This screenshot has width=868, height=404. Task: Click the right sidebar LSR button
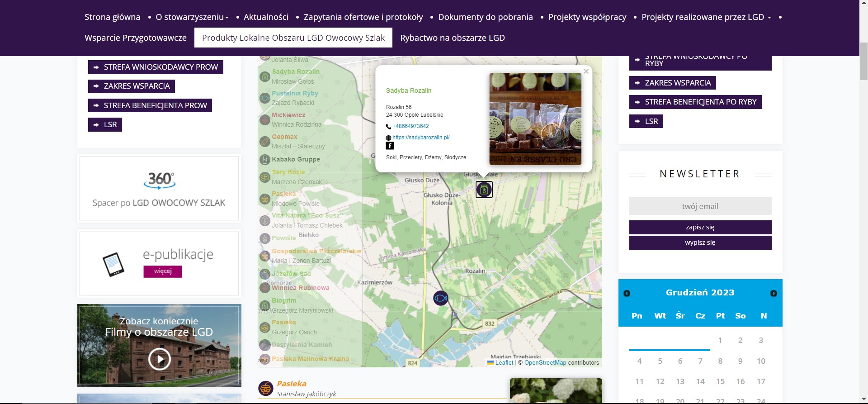pos(646,121)
